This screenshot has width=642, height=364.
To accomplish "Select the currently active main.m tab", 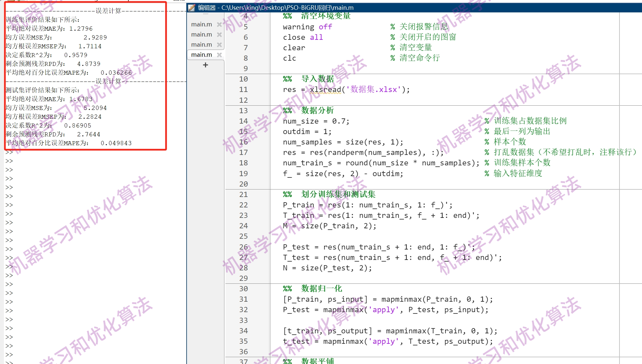I will [x=201, y=55].
